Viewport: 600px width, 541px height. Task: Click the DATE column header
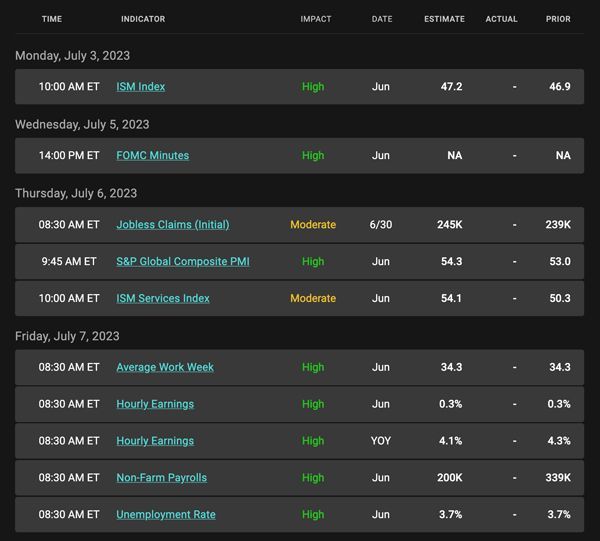point(382,19)
